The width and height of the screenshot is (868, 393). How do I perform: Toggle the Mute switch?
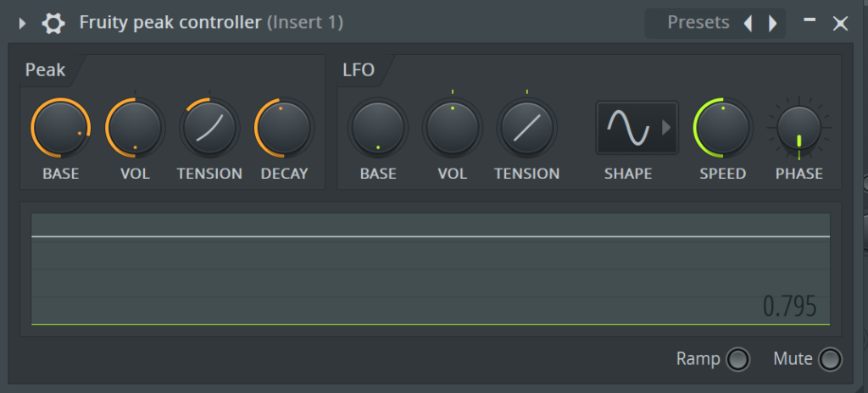[830, 360]
